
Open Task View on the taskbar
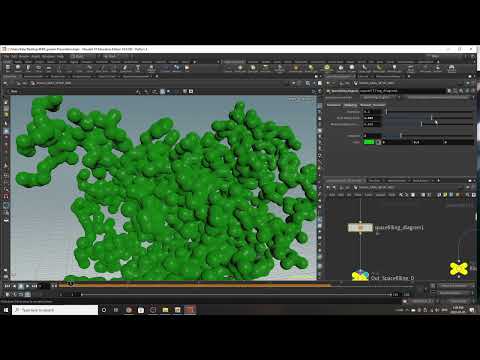[x=116, y=310]
